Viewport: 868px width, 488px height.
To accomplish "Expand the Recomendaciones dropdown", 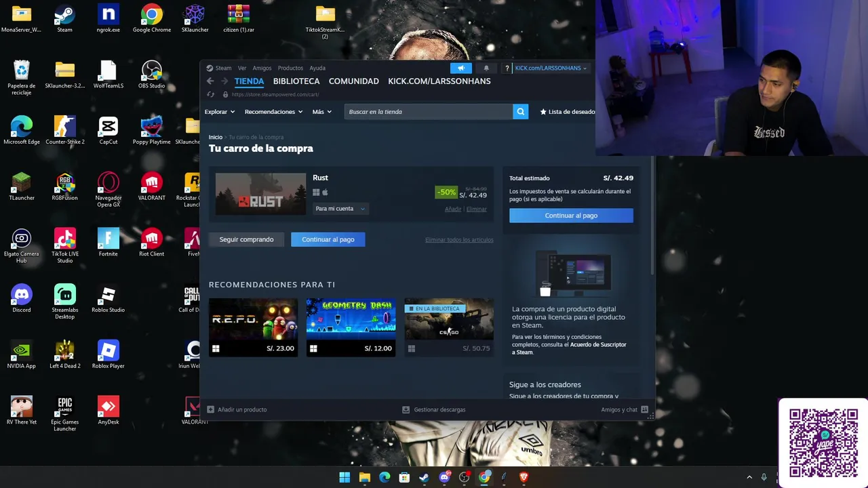I will pos(273,112).
